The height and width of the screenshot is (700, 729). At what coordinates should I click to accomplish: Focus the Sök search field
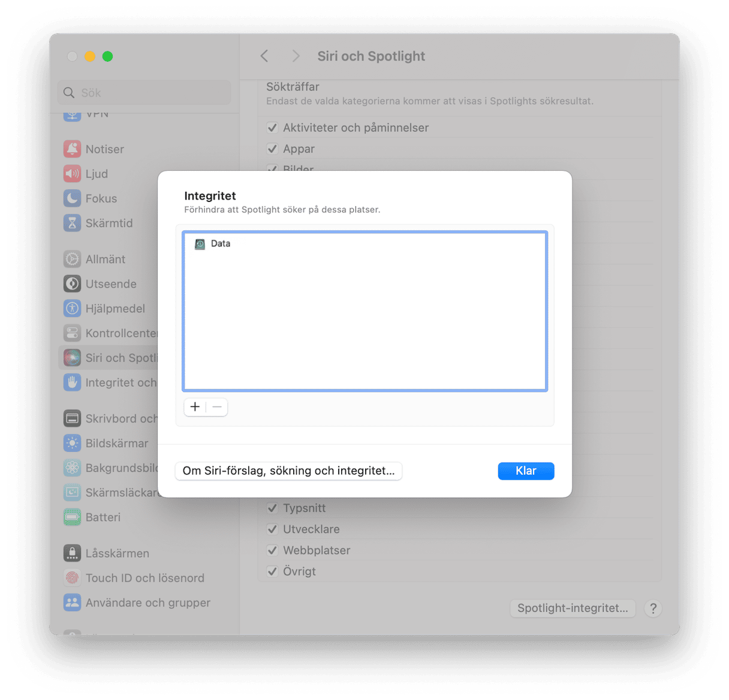pyautogui.click(x=144, y=92)
